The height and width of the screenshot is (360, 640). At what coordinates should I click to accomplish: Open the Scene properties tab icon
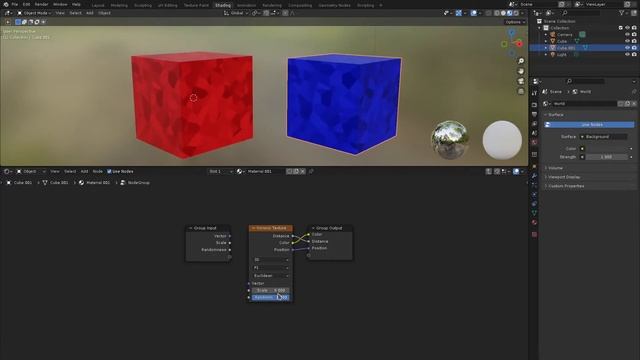coord(534,133)
